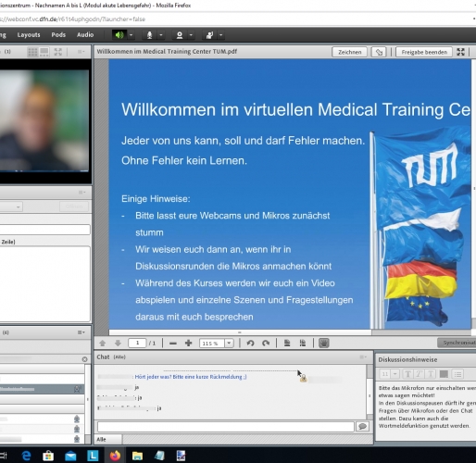Open the attendees pod options menu
476x463 pixels.
click(x=81, y=332)
